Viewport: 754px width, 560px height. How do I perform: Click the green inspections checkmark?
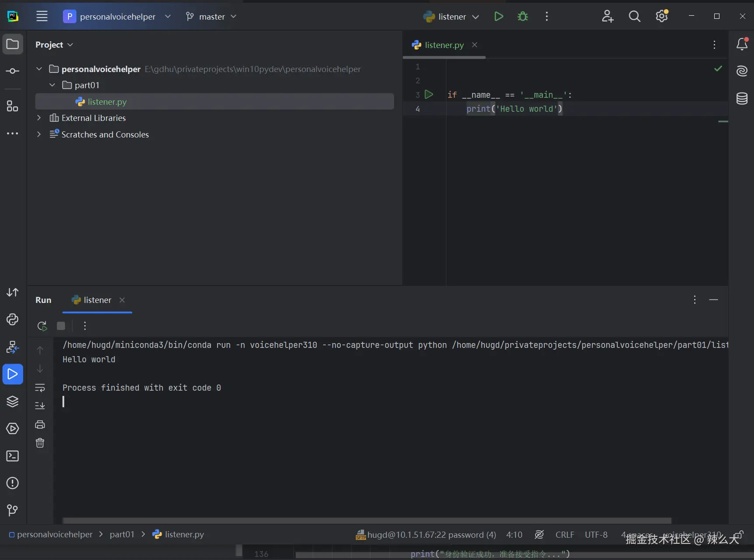(x=718, y=69)
